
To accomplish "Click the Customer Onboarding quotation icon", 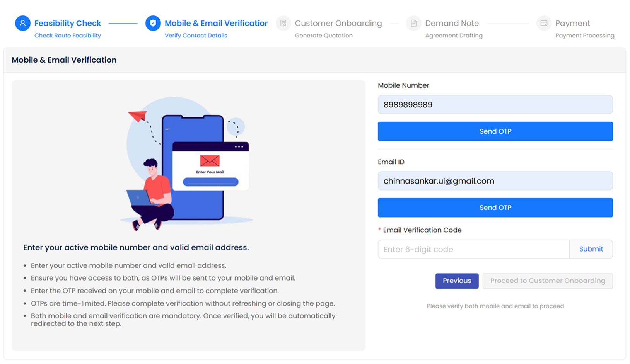I will 283,23.
